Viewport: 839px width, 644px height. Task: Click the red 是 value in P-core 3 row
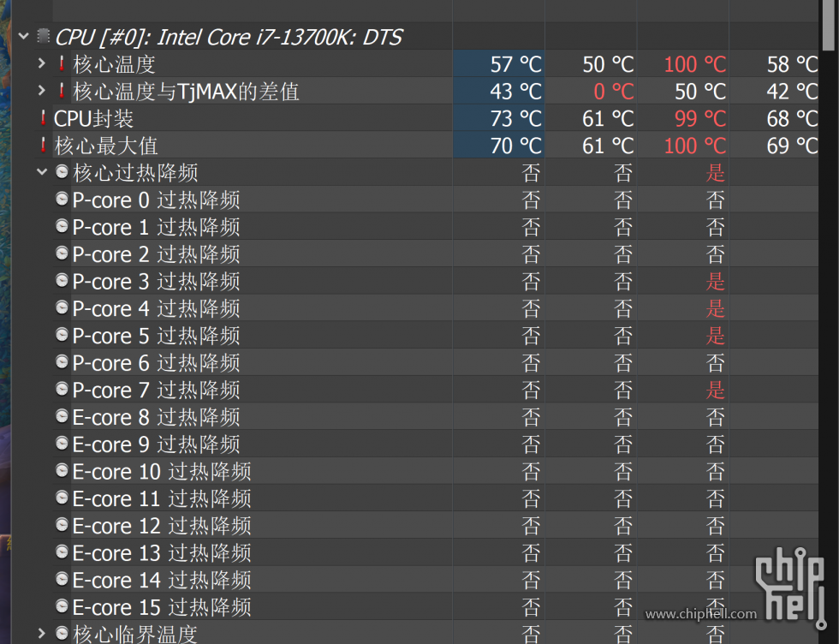point(716,282)
